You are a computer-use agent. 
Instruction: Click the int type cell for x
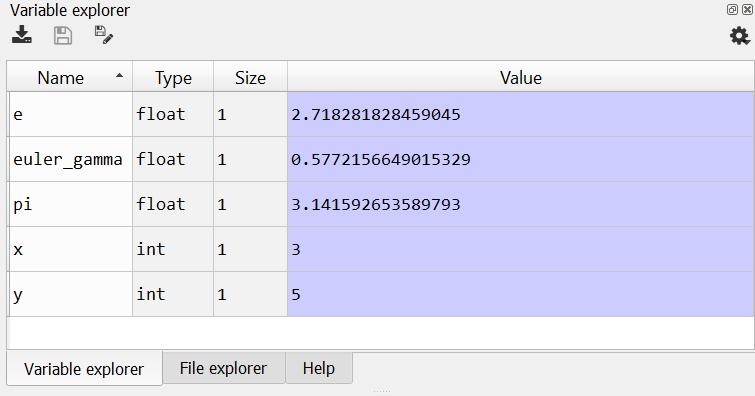tap(173, 249)
